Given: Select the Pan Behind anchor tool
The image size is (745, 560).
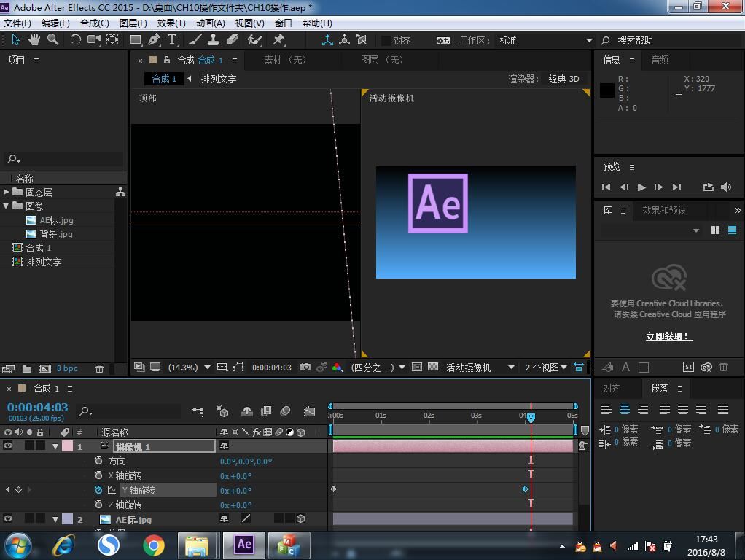Looking at the screenshot, I should [x=112, y=40].
